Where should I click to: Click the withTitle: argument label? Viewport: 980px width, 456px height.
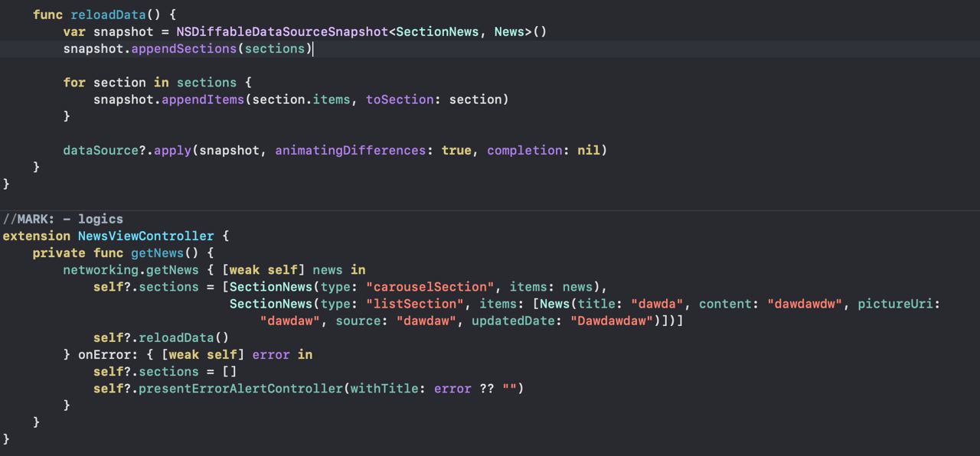coord(389,388)
